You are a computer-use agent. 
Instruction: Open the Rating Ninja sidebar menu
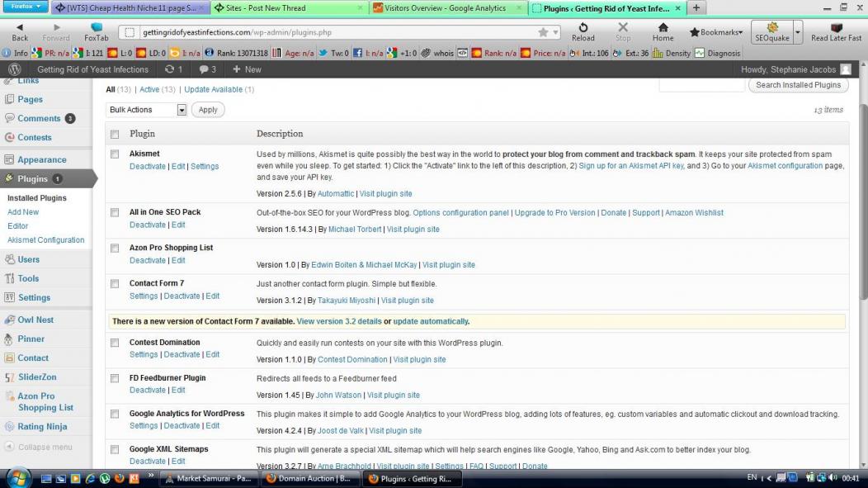tap(42, 427)
